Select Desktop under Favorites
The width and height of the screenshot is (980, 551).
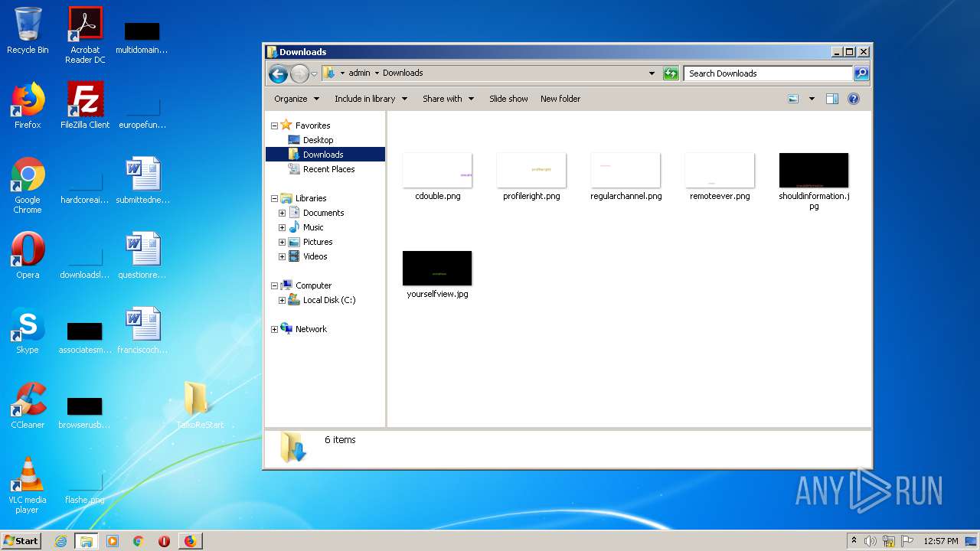coord(318,140)
